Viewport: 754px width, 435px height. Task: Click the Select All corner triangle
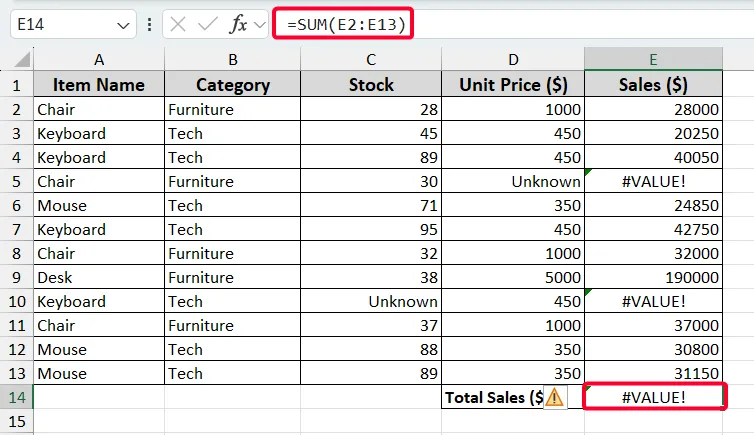click(22, 60)
